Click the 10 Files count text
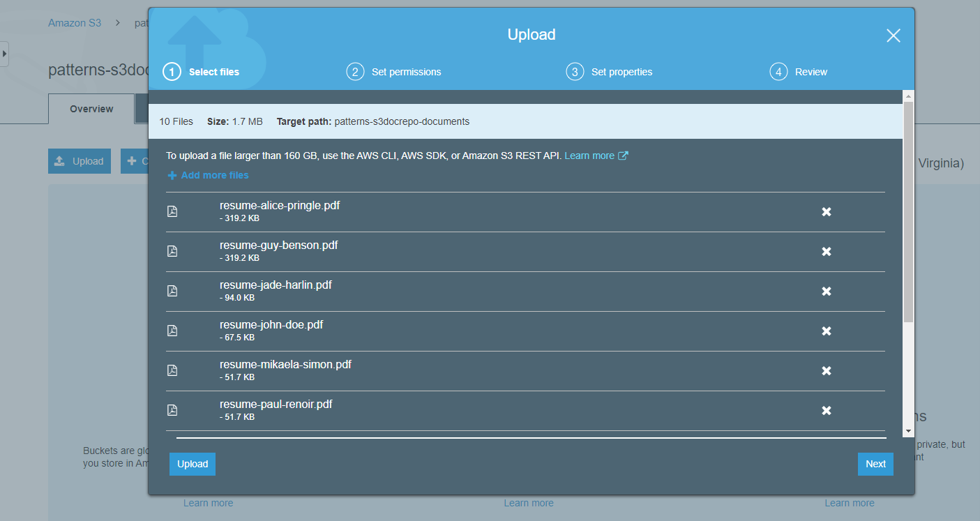980x521 pixels. [176, 121]
